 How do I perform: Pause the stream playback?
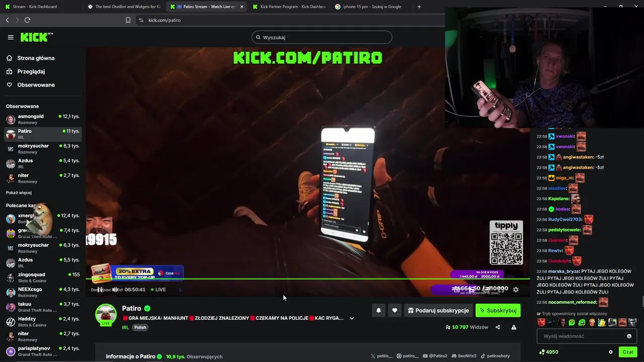(x=100, y=290)
